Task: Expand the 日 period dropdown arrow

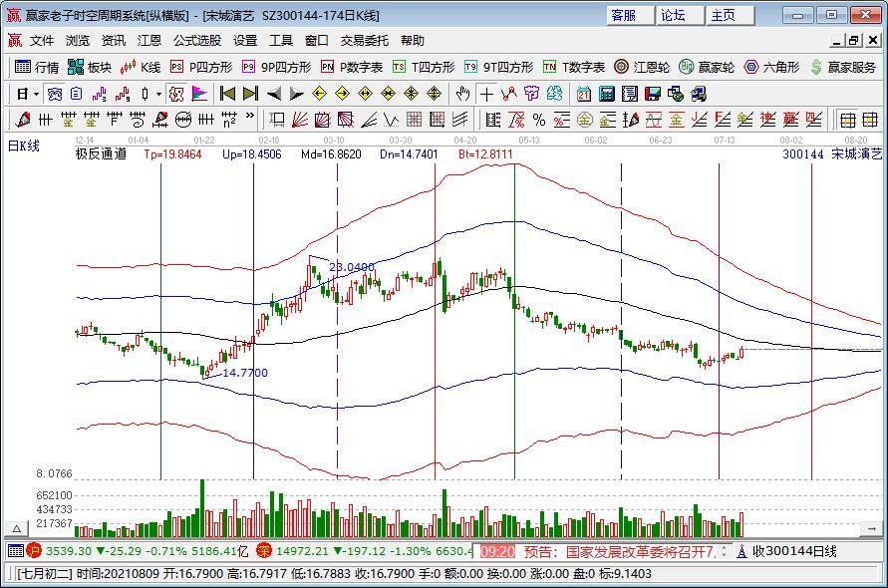Action: [36, 94]
